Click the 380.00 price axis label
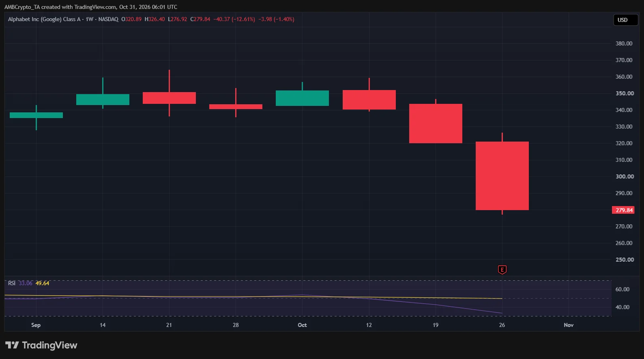 point(624,43)
